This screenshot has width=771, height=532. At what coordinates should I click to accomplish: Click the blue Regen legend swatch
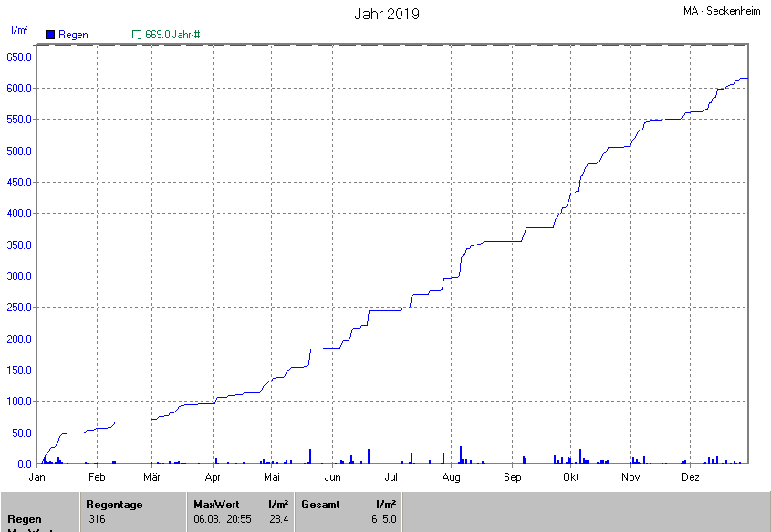point(50,35)
